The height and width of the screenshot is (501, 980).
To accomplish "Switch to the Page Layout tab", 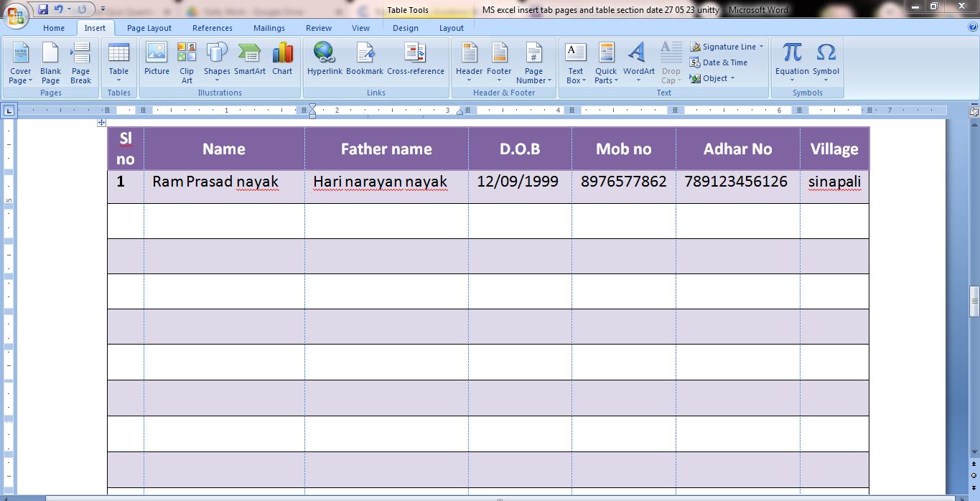I will [149, 28].
